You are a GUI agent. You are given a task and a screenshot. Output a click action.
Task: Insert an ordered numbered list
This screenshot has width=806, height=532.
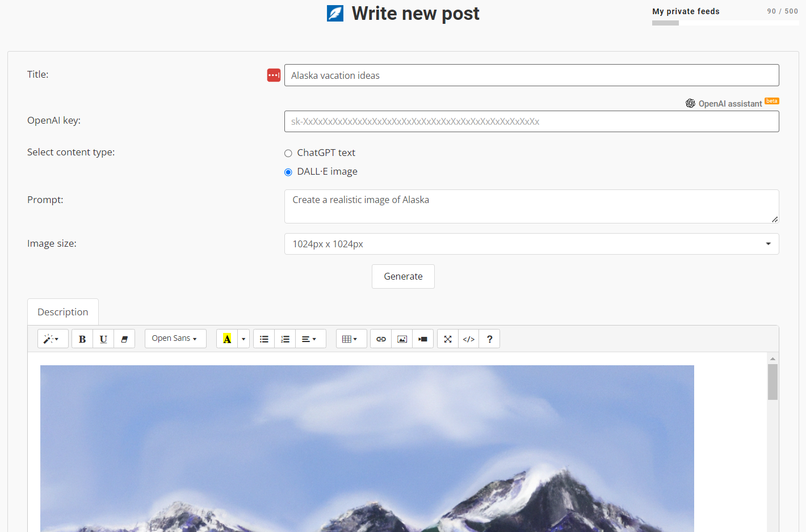[x=285, y=339]
